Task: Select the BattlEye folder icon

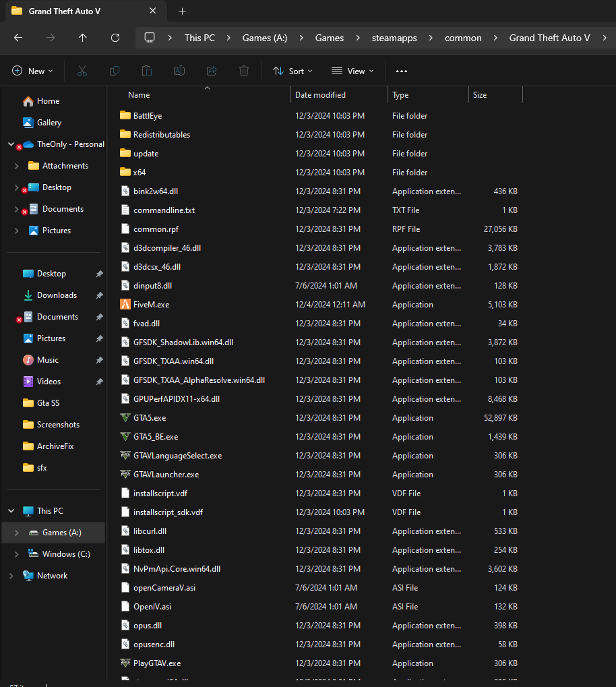Action: coord(125,116)
